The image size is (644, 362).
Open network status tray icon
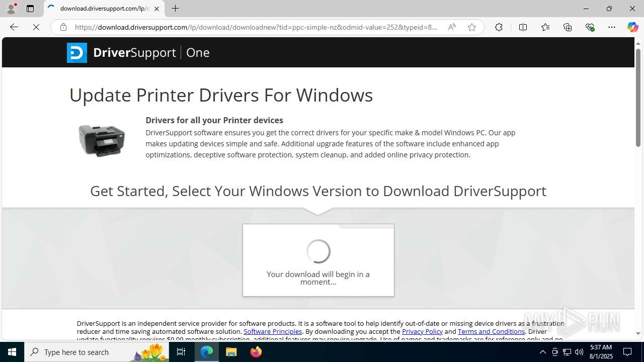567,352
